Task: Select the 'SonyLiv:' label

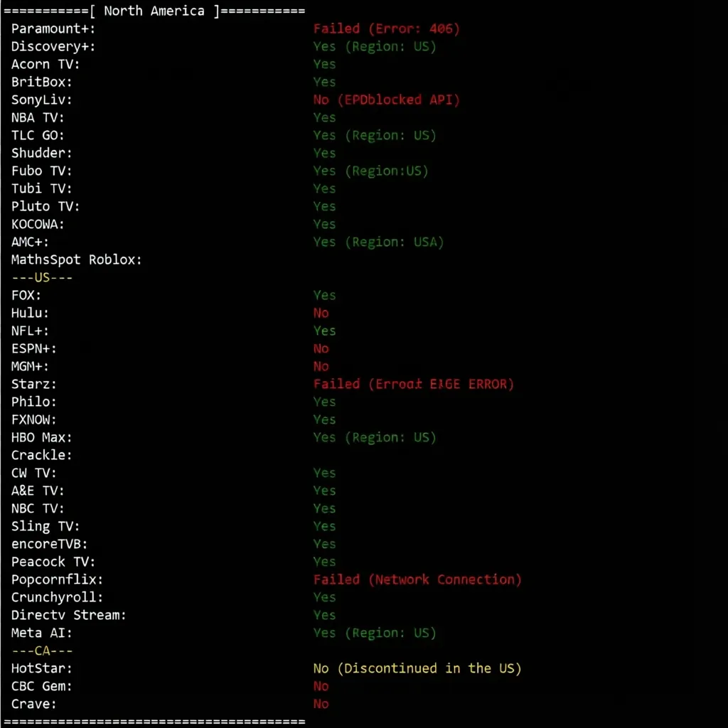Action: [41, 100]
